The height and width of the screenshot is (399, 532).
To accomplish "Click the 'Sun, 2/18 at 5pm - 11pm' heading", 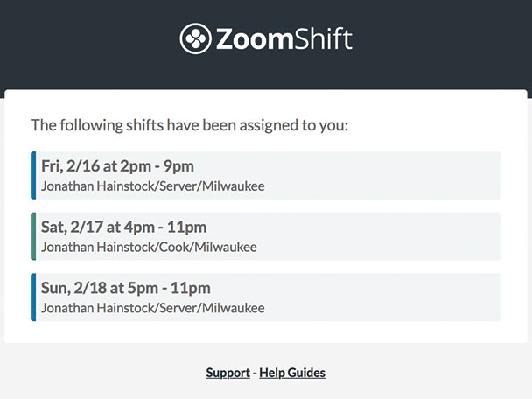I will click(x=126, y=288).
